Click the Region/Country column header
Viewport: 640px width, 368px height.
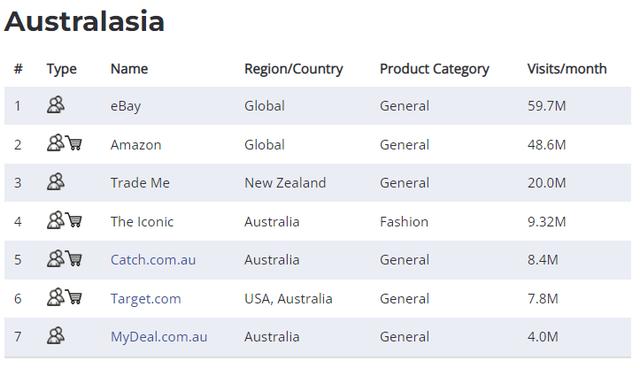(x=293, y=69)
